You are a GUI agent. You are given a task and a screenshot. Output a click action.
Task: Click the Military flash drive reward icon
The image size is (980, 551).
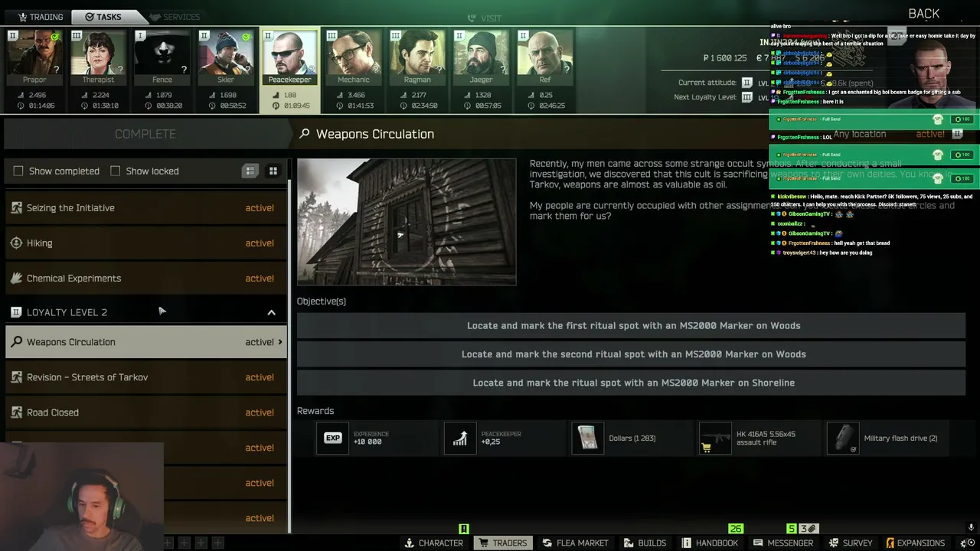tap(843, 439)
